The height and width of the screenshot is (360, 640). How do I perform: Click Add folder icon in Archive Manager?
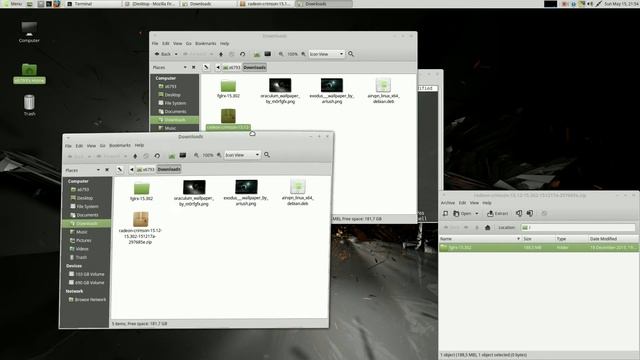point(530,213)
